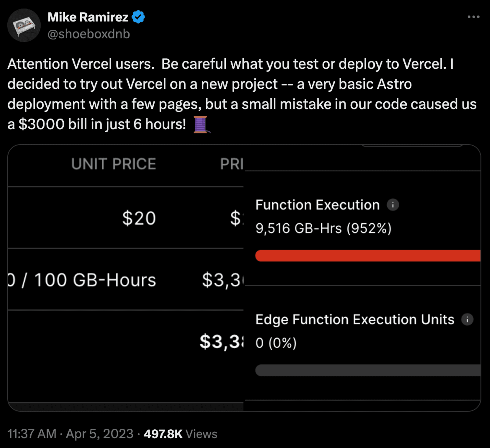Select the 0 (0%) usage value
The image size is (490, 448).
point(276,343)
